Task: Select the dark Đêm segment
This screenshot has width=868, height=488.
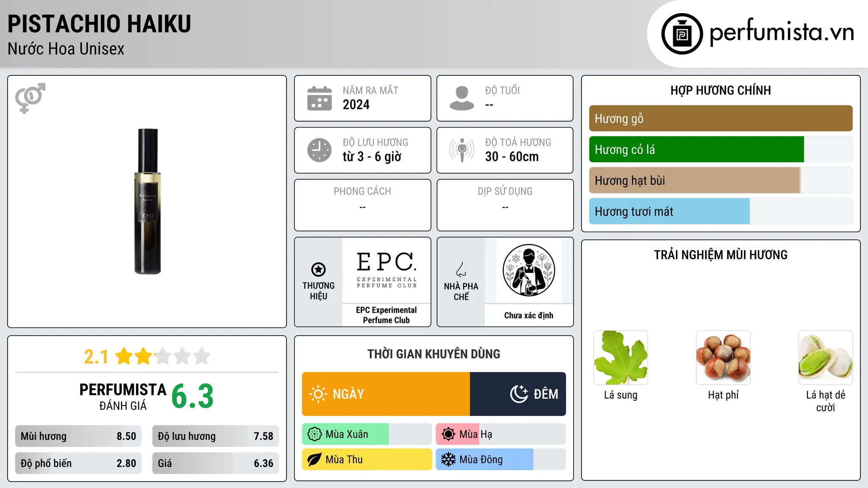Action: (518, 394)
